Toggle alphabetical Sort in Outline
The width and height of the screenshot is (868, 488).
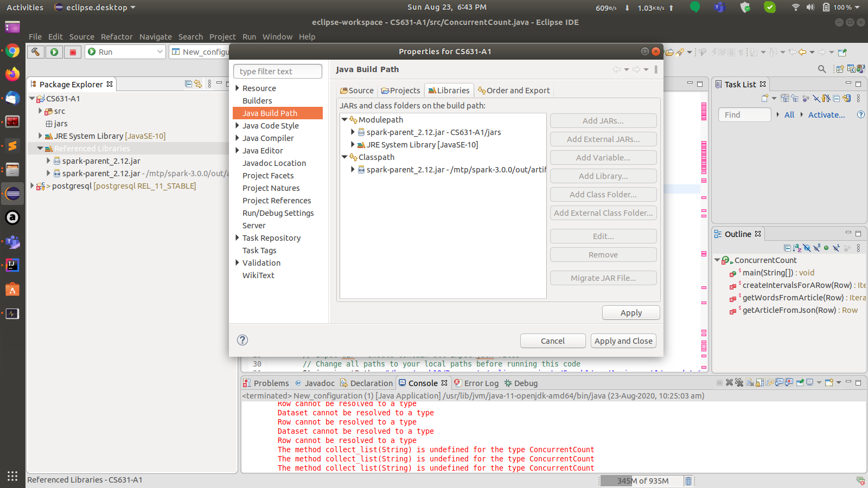797,248
